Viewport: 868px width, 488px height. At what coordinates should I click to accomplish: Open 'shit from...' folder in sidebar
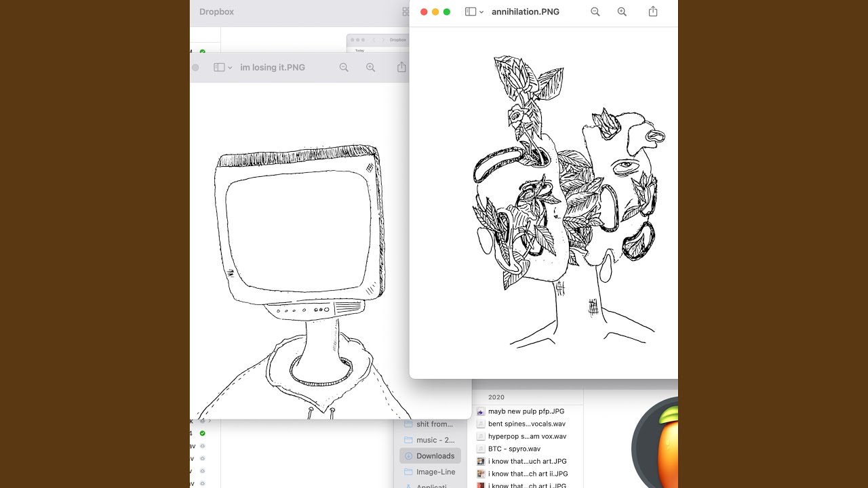pos(430,424)
